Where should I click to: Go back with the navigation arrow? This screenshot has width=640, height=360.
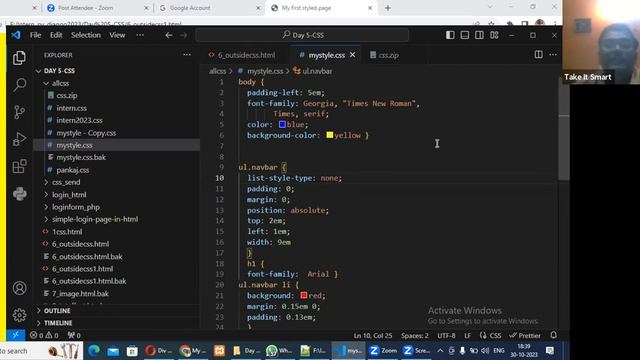[x=169, y=35]
